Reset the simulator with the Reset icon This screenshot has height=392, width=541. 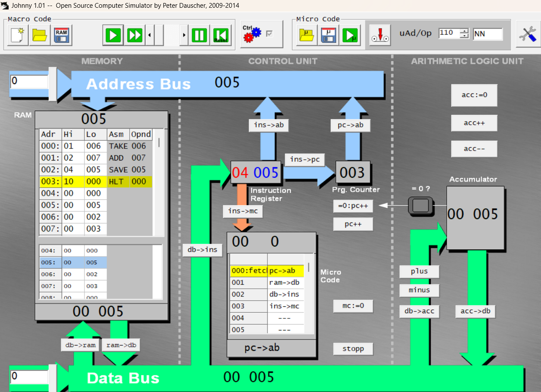[221, 35]
